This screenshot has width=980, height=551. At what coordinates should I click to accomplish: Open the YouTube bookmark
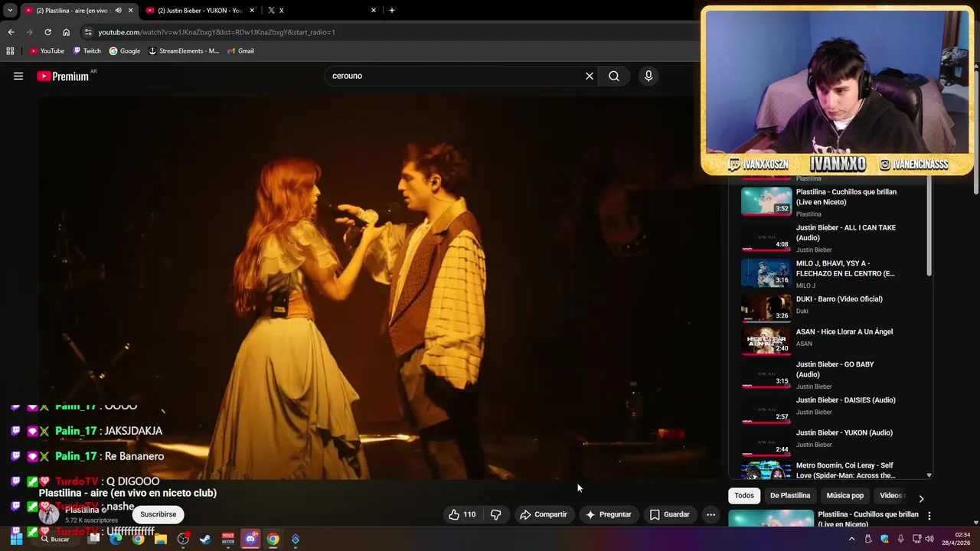click(47, 51)
